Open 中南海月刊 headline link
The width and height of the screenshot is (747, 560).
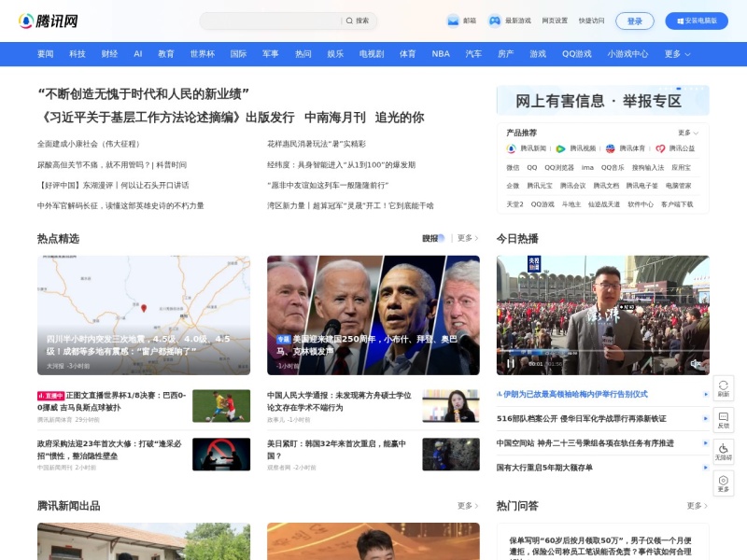(x=335, y=118)
